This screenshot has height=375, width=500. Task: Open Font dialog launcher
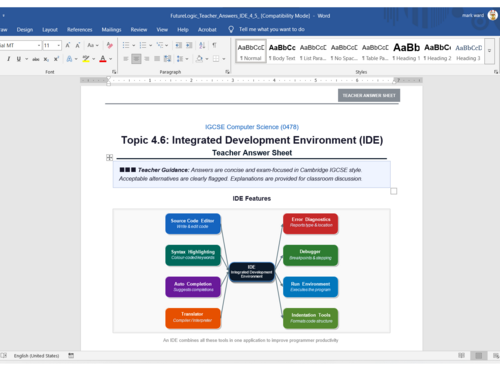pyautogui.click(x=114, y=72)
